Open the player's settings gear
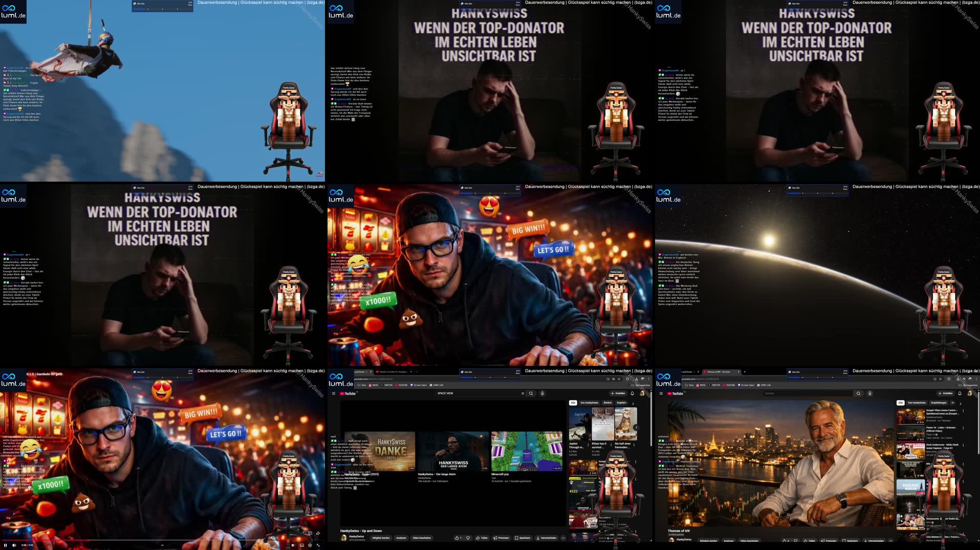The image size is (980, 550). click(x=310, y=545)
